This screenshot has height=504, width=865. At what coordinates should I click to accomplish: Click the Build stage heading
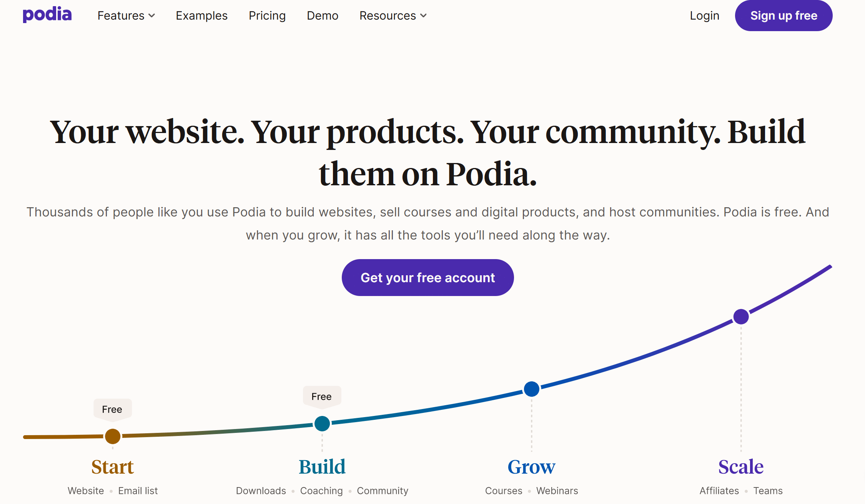tap(322, 467)
